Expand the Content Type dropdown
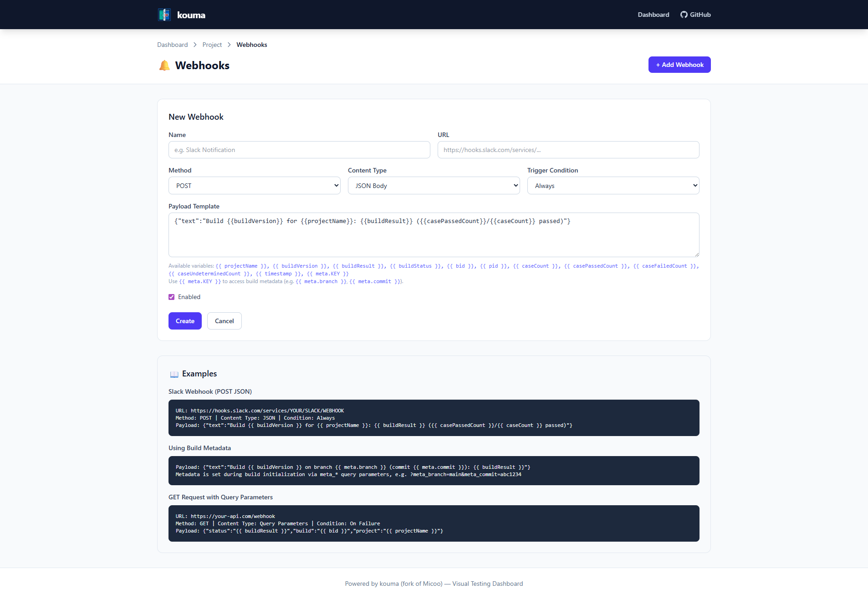The image size is (868, 599). tap(434, 186)
